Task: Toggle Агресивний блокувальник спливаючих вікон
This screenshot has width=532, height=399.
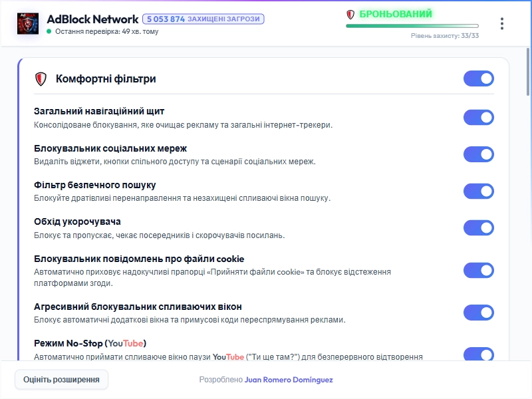Action: 478,313
